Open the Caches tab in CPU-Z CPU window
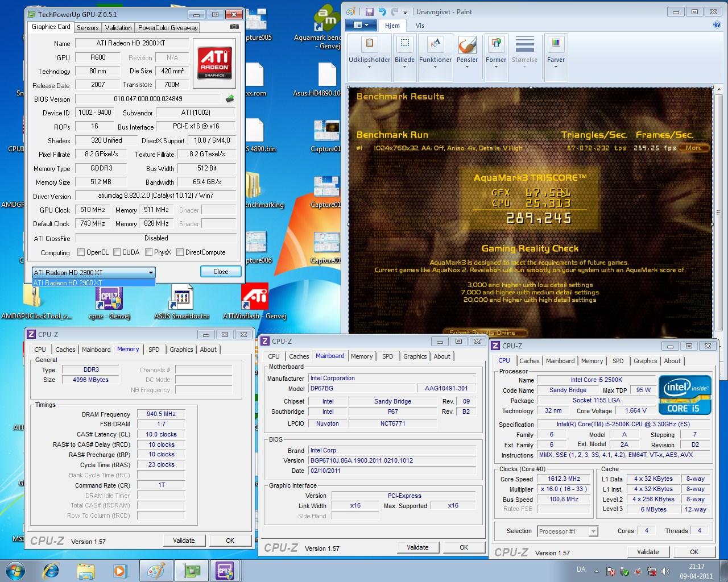The image size is (728, 582). [x=529, y=361]
